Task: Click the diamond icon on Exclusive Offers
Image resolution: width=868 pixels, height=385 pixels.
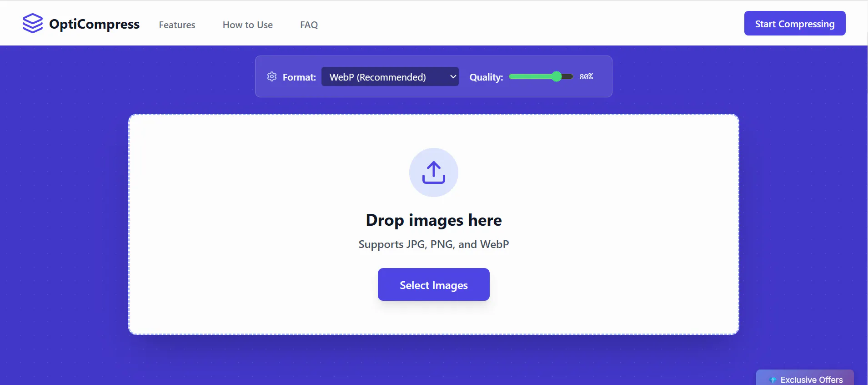Action: (773, 380)
